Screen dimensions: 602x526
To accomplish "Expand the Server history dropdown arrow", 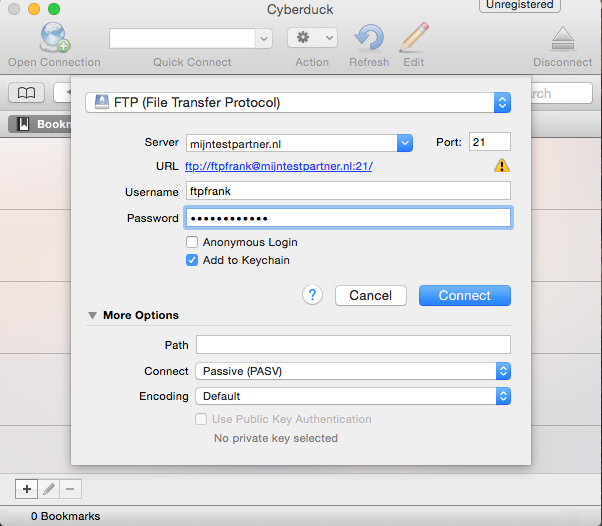I will [x=405, y=143].
